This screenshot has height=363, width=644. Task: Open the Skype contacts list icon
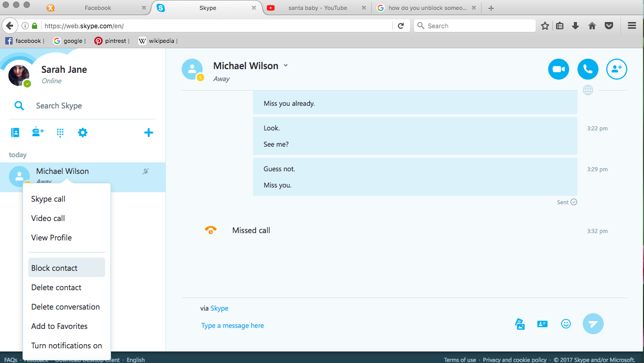tap(15, 133)
